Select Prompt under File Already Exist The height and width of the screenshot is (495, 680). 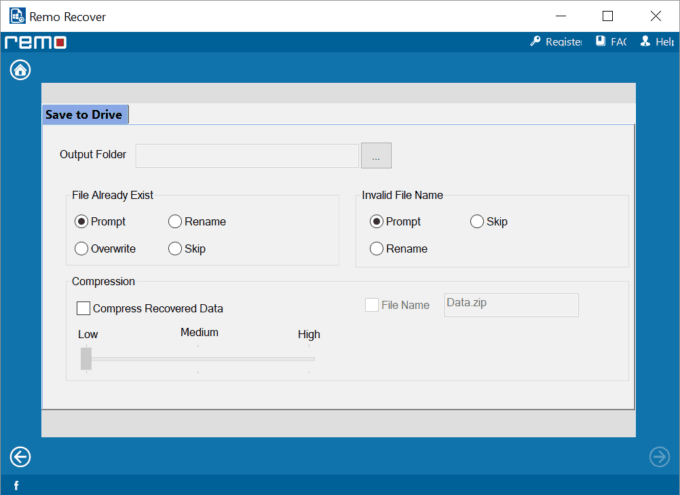[x=100, y=222]
